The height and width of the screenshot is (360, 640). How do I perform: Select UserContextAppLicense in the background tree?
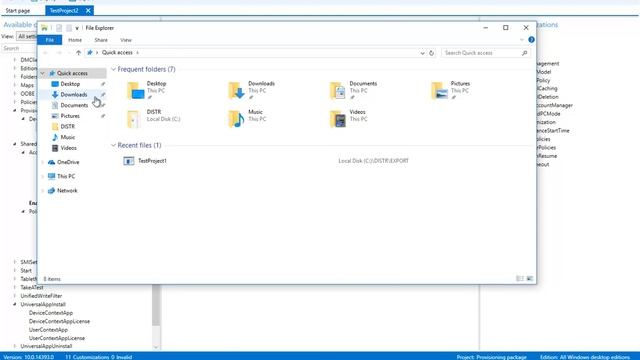tap(57, 338)
